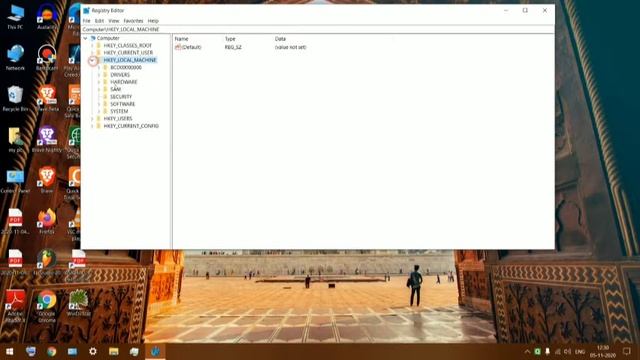Open the Network desktop icon
The height and width of the screenshot is (360, 640).
coord(15,58)
